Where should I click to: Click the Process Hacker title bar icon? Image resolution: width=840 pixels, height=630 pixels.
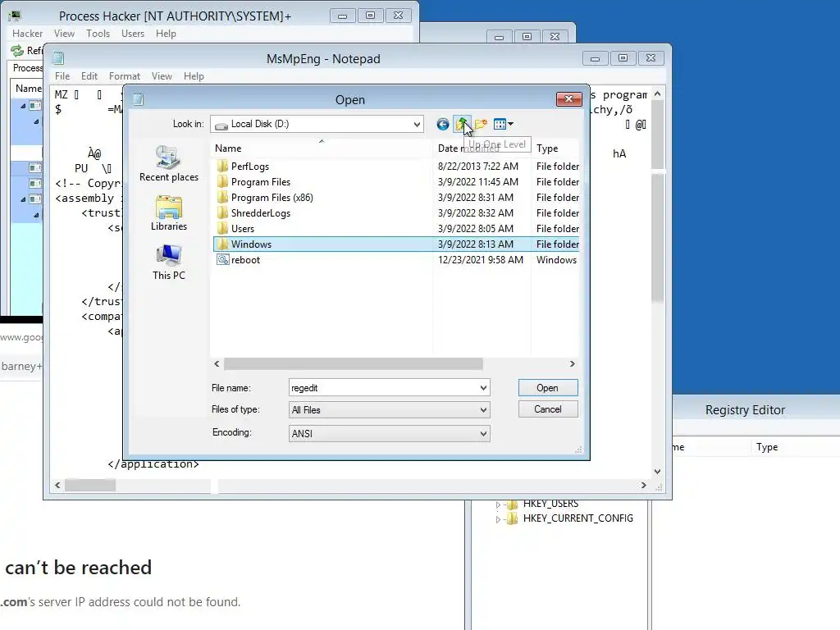15,16
